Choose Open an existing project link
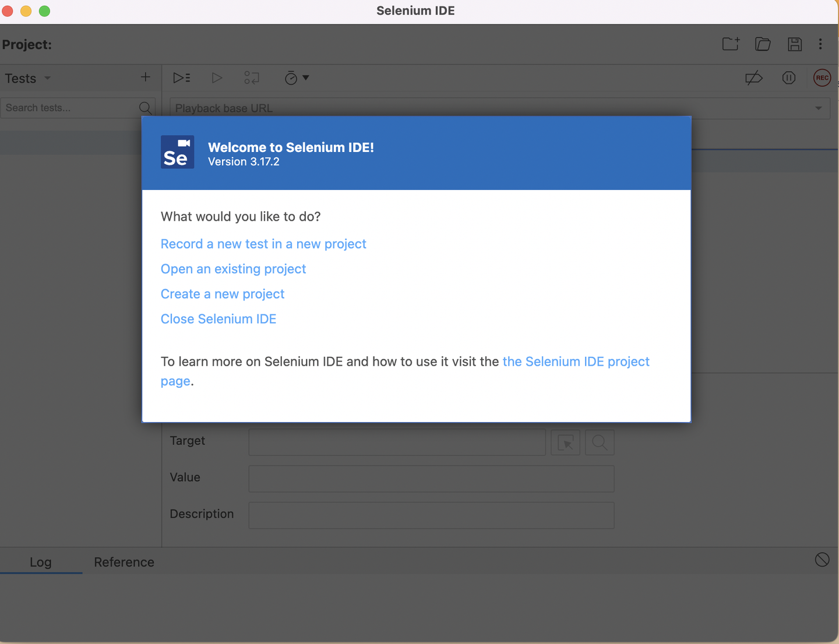 coord(233,269)
